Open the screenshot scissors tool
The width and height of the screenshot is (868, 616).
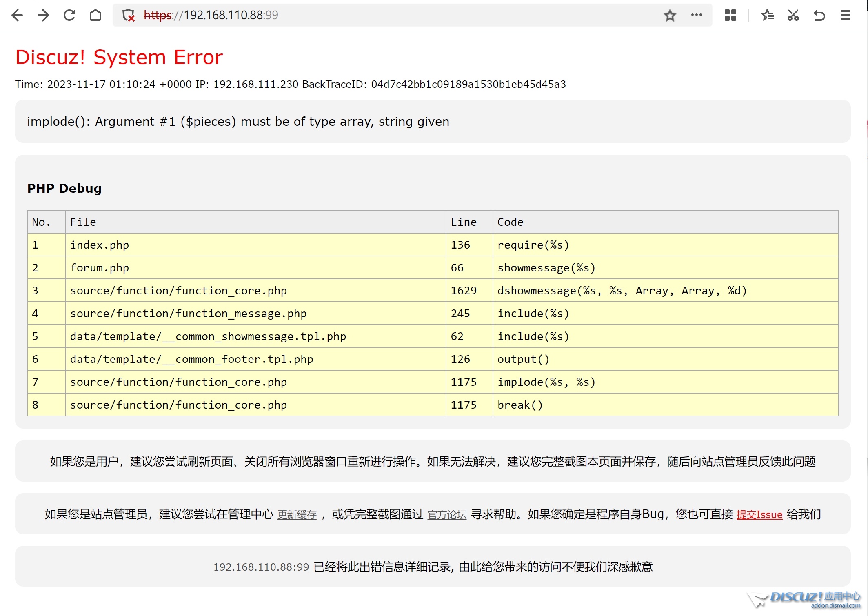(793, 16)
